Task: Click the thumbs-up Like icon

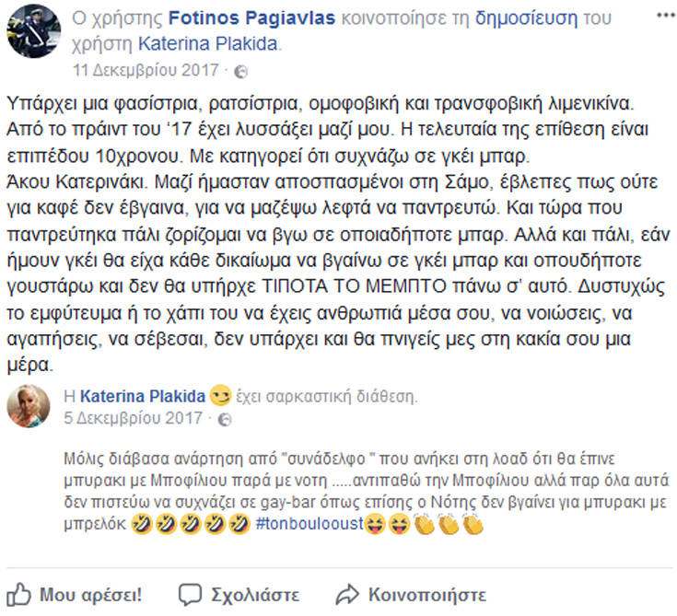Action: point(20,592)
